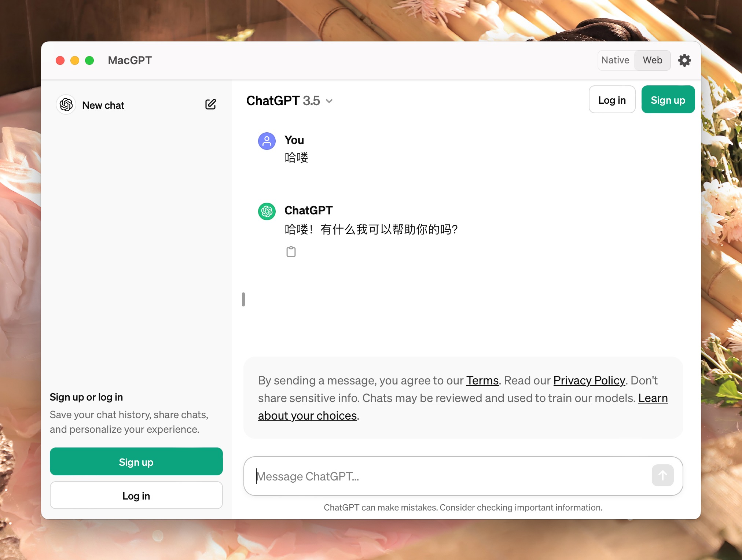Switch to Web mode
The width and height of the screenshot is (742, 560).
coord(652,60)
